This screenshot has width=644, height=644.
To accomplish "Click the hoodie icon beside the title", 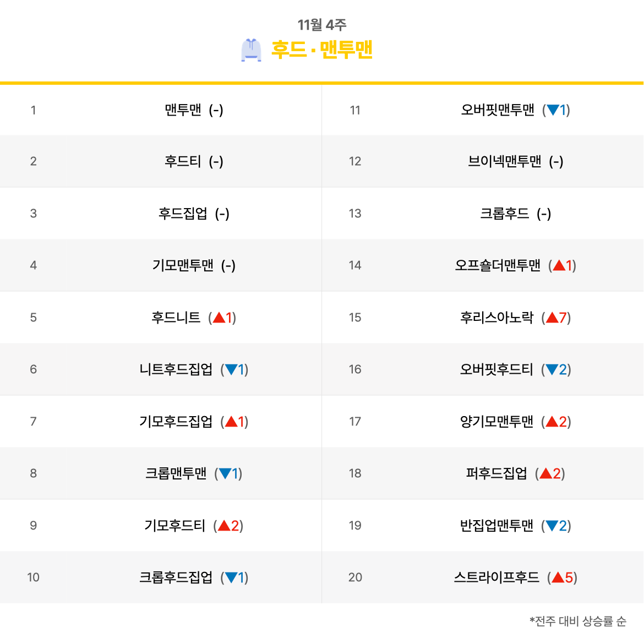I will [x=251, y=50].
